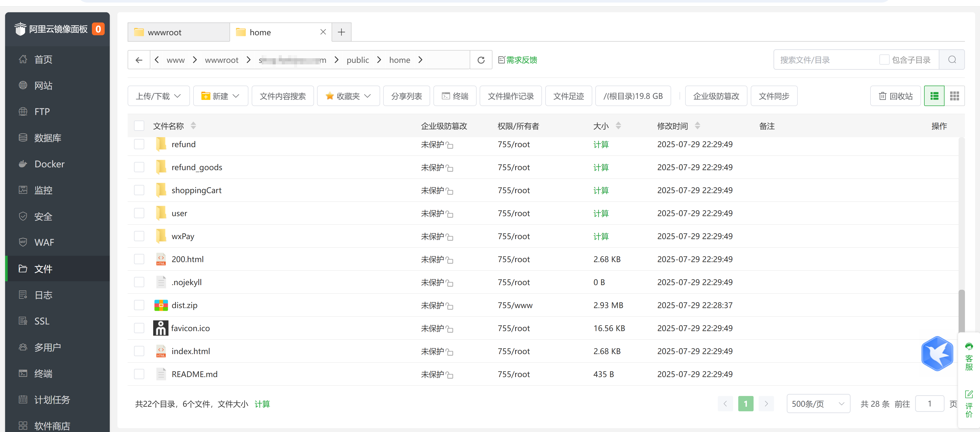Click the notification badge showing 0
This screenshot has height=432, width=980.
[98, 29]
